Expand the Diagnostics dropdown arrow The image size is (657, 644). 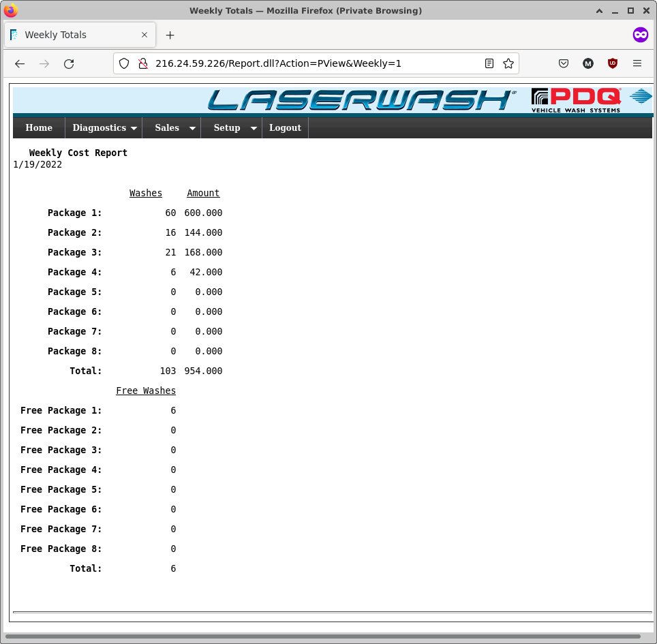point(134,128)
